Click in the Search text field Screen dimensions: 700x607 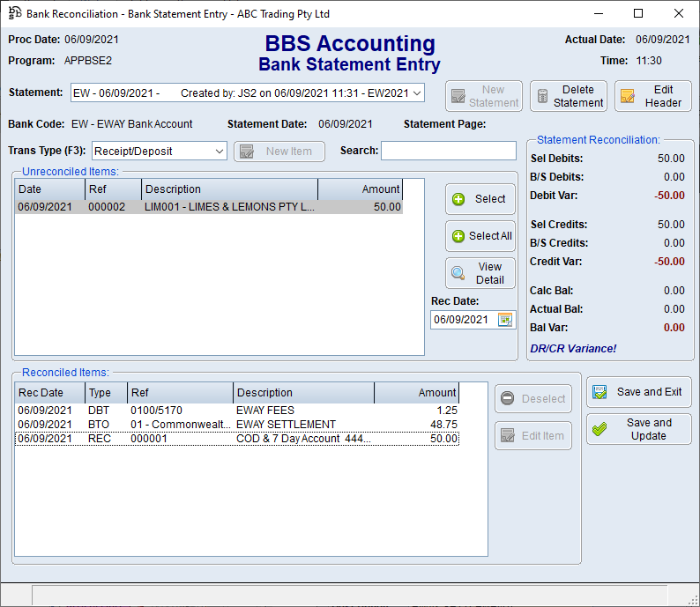tap(448, 151)
